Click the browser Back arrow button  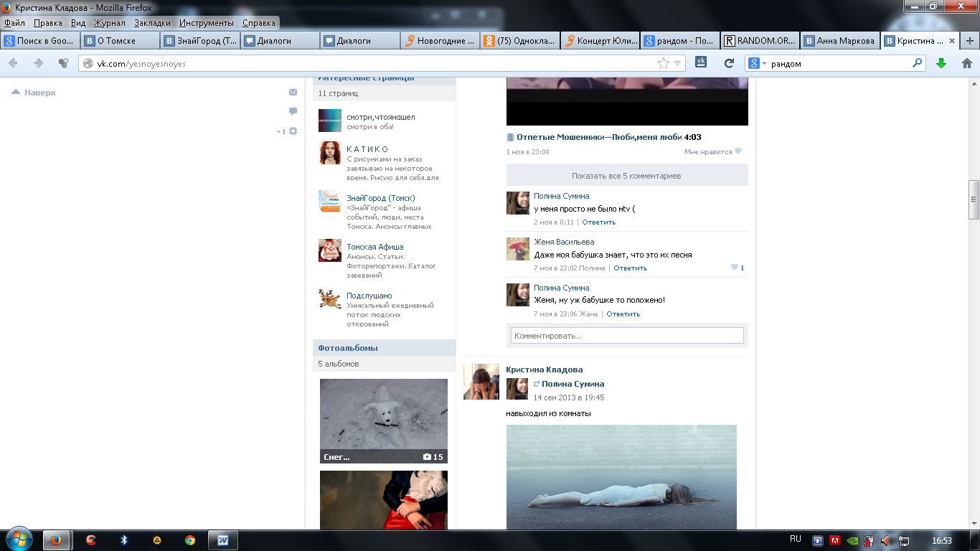[x=14, y=63]
